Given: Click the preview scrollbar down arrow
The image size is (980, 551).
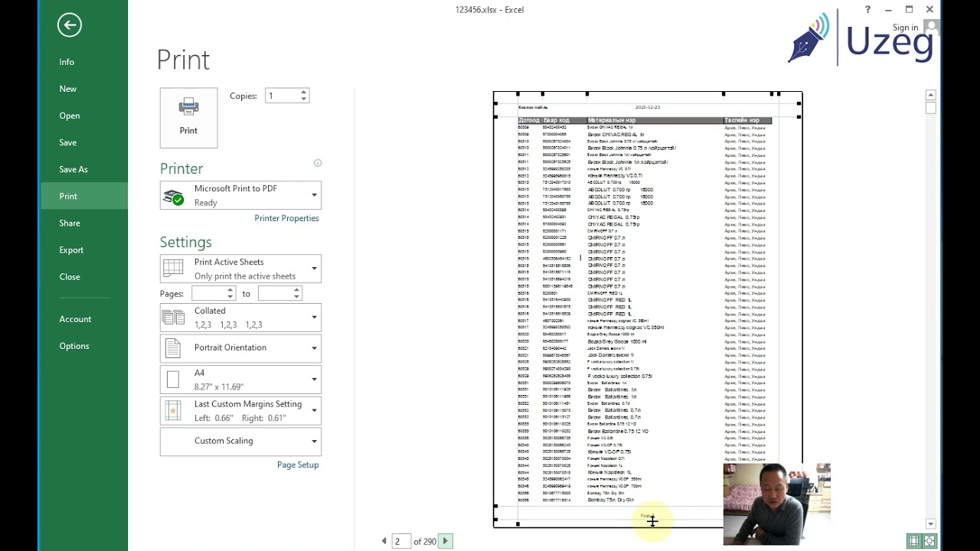Looking at the screenshot, I should pyautogui.click(x=931, y=524).
